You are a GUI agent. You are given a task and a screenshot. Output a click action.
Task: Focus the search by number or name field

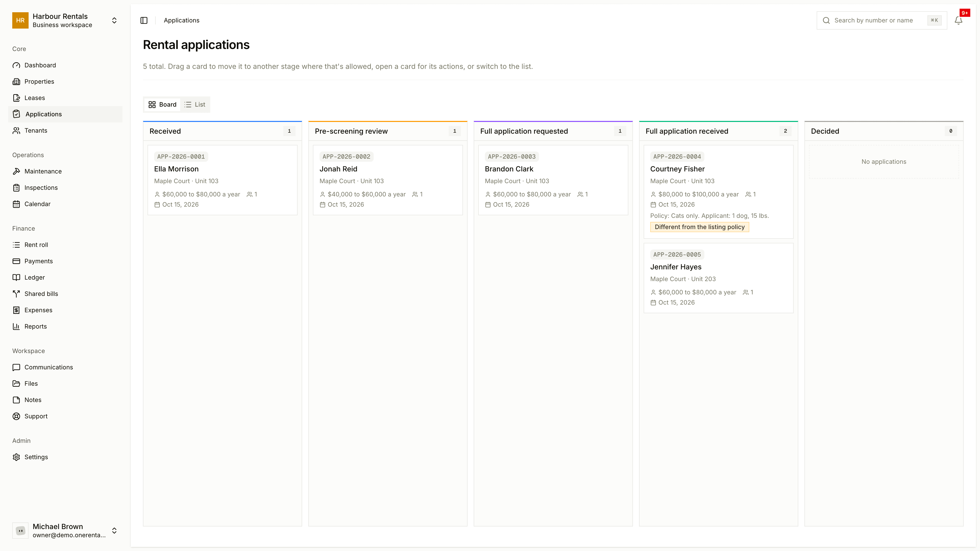[881, 20]
